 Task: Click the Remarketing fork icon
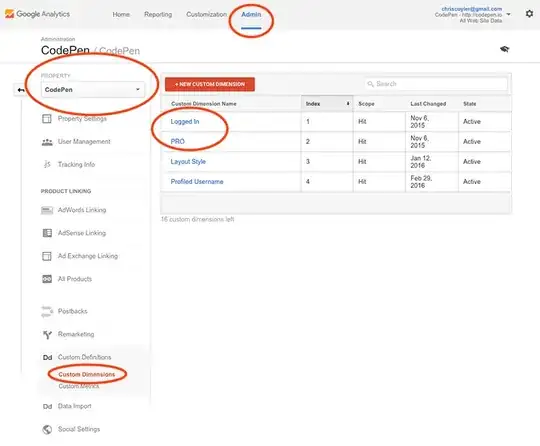click(47, 334)
